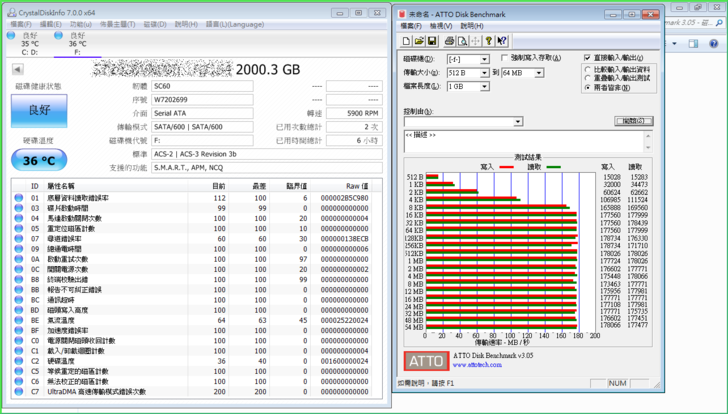The height and width of the screenshot is (414, 728).
Task: Open Print Preview from ATTO toolbar
Action: (462, 41)
